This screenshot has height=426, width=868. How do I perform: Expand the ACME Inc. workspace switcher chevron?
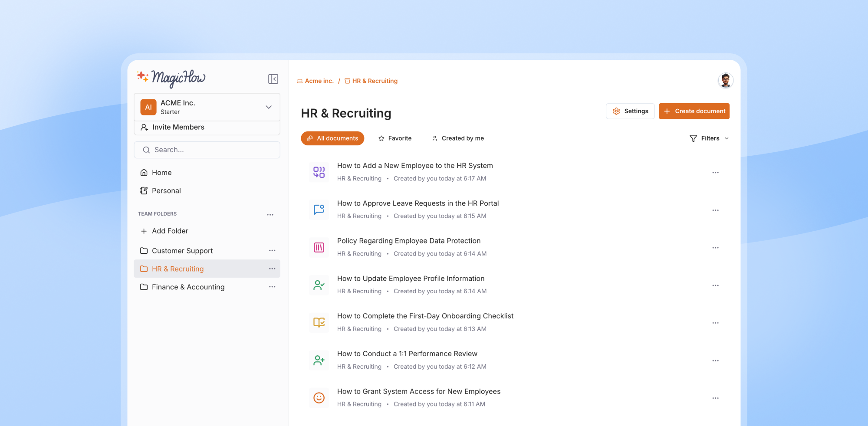pos(269,107)
